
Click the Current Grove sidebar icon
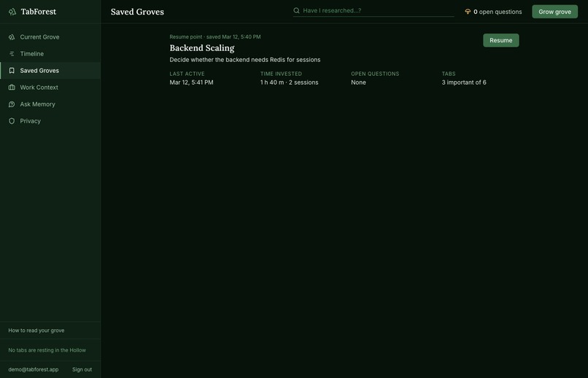coord(12,37)
